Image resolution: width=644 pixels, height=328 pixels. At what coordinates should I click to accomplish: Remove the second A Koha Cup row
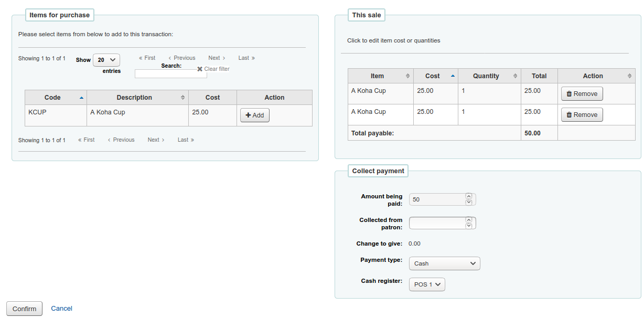(x=582, y=115)
